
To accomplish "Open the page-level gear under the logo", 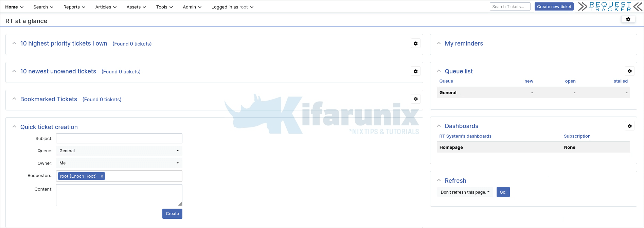I will tap(628, 19).
